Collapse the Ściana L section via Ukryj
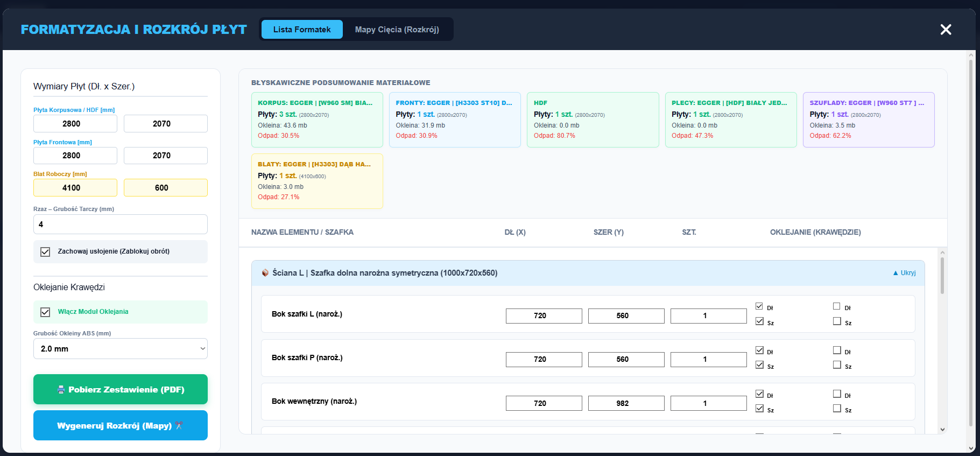Image resolution: width=980 pixels, height=456 pixels. 904,273
